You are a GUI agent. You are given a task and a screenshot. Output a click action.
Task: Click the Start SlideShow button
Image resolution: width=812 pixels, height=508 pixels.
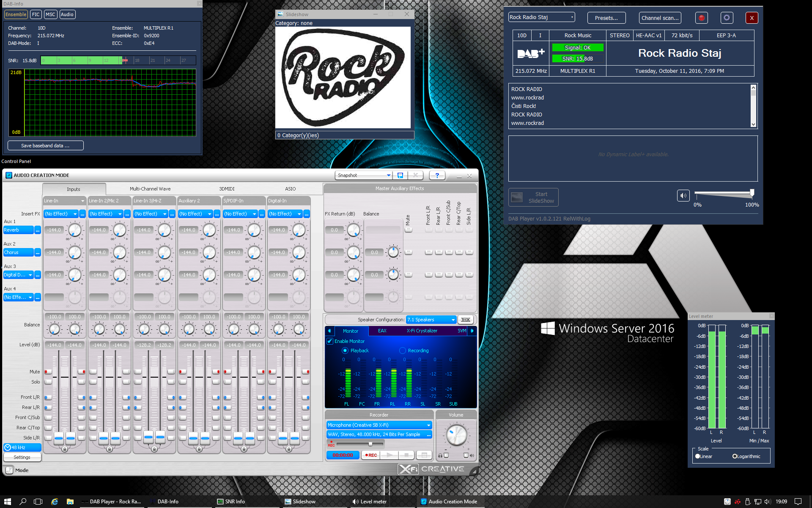coord(533,197)
